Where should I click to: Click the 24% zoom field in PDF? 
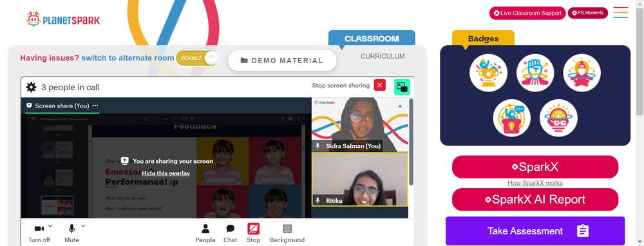coord(165,118)
